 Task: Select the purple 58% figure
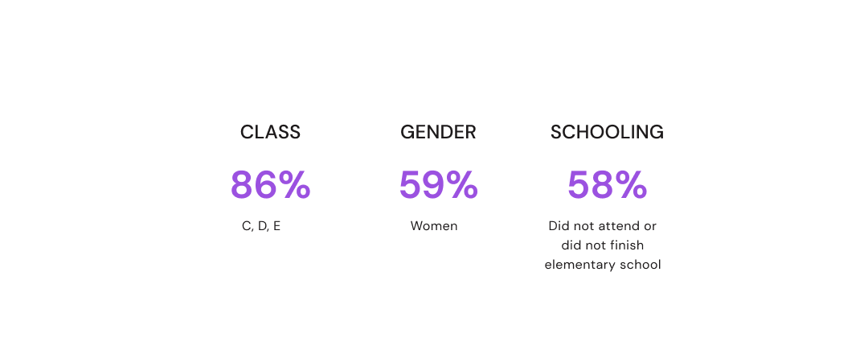point(607,185)
